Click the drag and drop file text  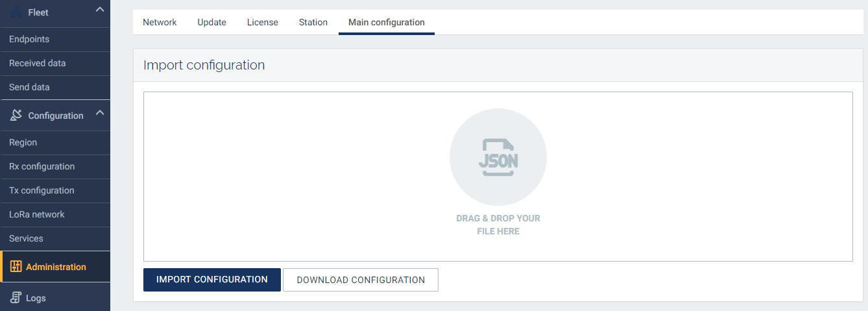498,225
